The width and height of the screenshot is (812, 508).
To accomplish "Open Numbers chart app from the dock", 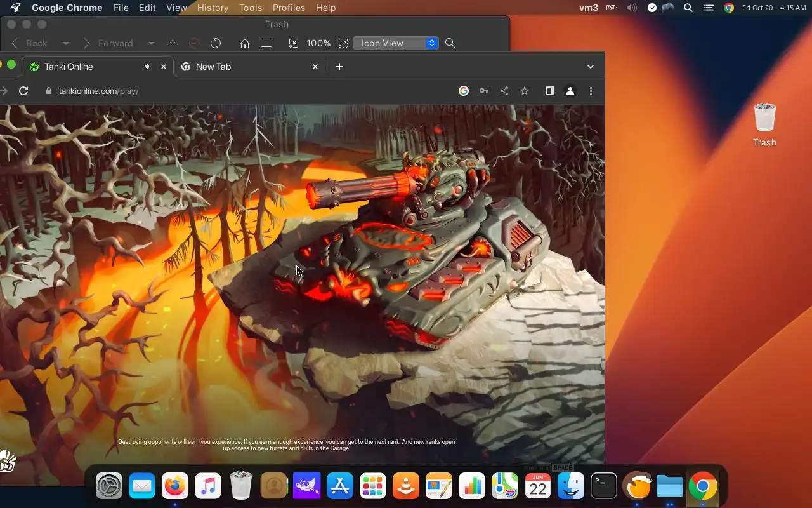I will pos(472,487).
